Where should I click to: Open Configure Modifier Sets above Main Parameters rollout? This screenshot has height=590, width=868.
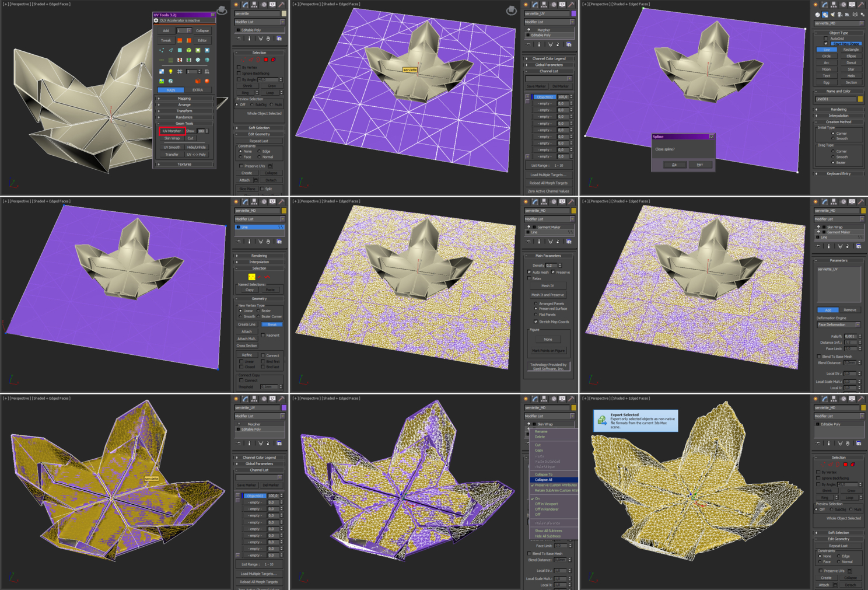pyautogui.click(x=569, y=242)
